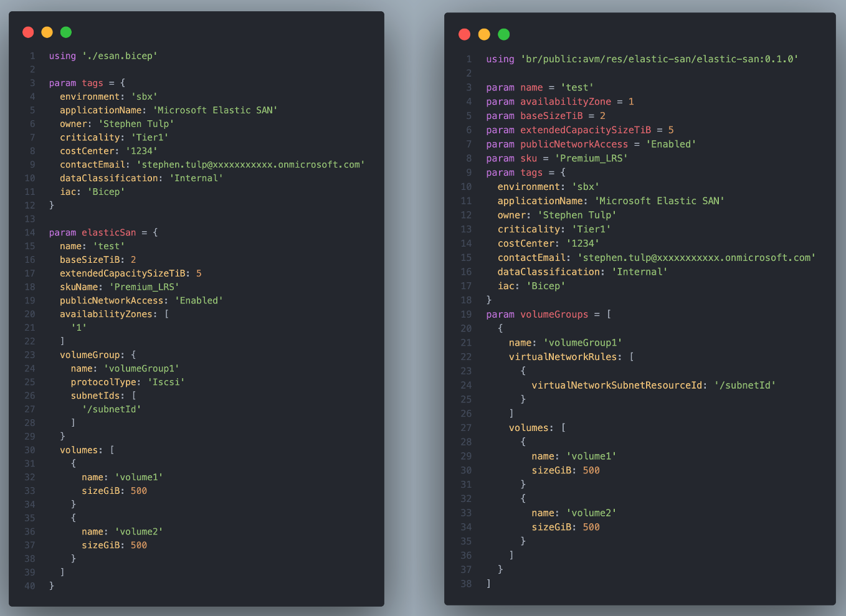This screenshot has height=616, width=846.
Task: Click the red close dot in the esan.bicep window
Action: tap(28, 32)
